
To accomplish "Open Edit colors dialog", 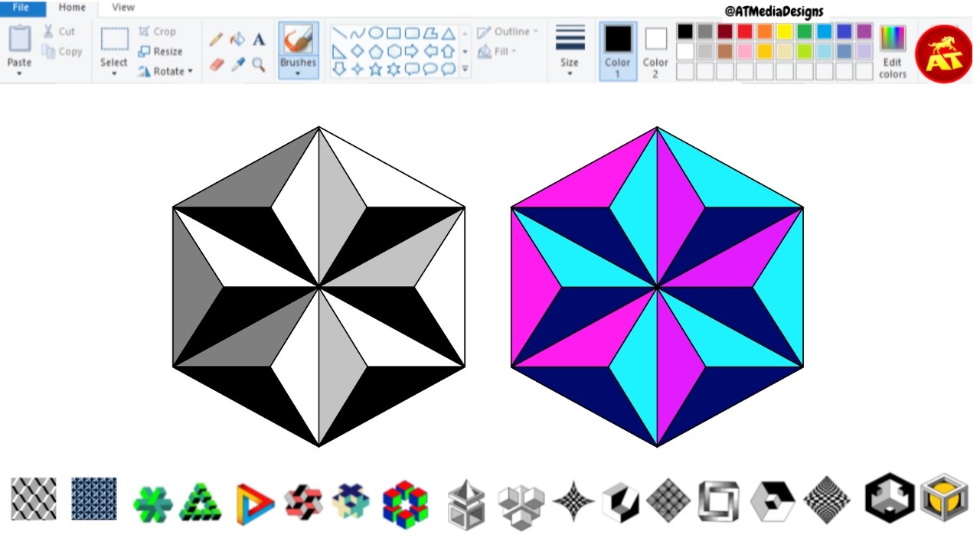I will pyautogui.click(x=893, y=51).
